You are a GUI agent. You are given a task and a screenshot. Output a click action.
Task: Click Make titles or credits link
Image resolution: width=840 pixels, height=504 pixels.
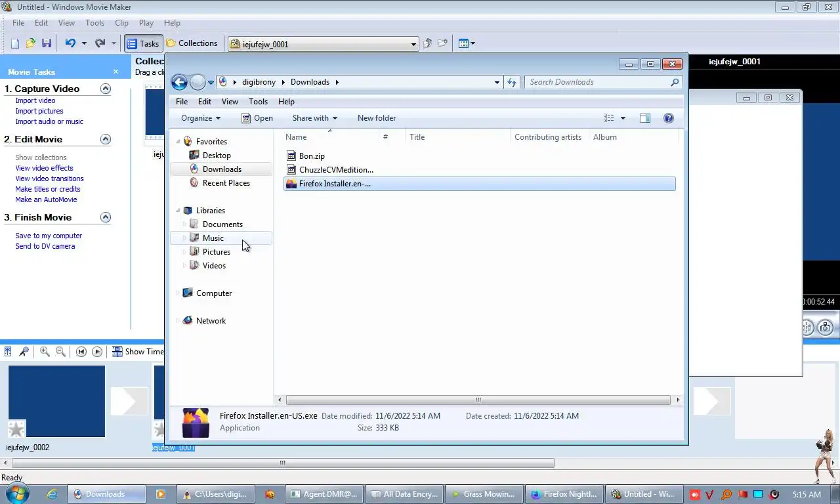click(48, 189)
